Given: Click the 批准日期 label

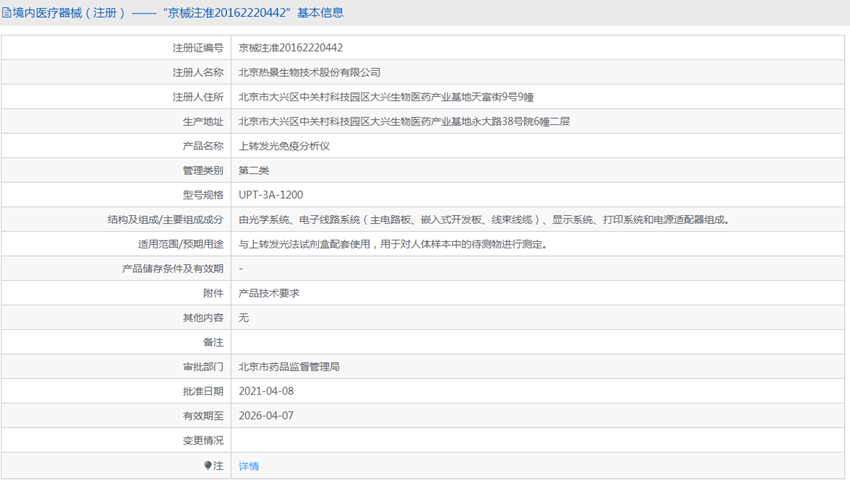Looking at the screenshot, I should [203, 391].
